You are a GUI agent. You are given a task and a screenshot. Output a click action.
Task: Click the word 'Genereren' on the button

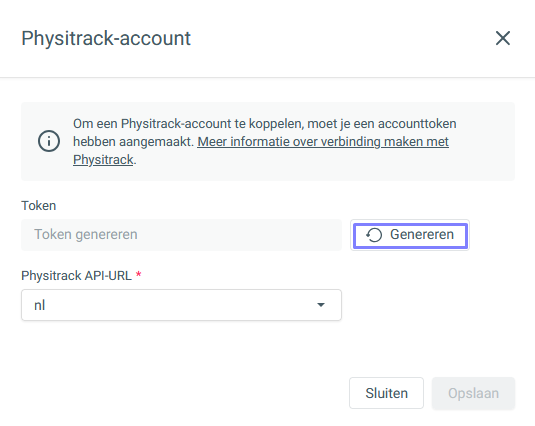[x=422, y=235]
